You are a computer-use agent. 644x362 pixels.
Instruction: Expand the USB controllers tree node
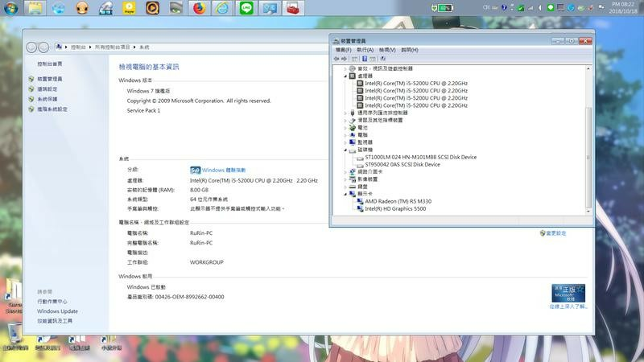coord(345,113)
